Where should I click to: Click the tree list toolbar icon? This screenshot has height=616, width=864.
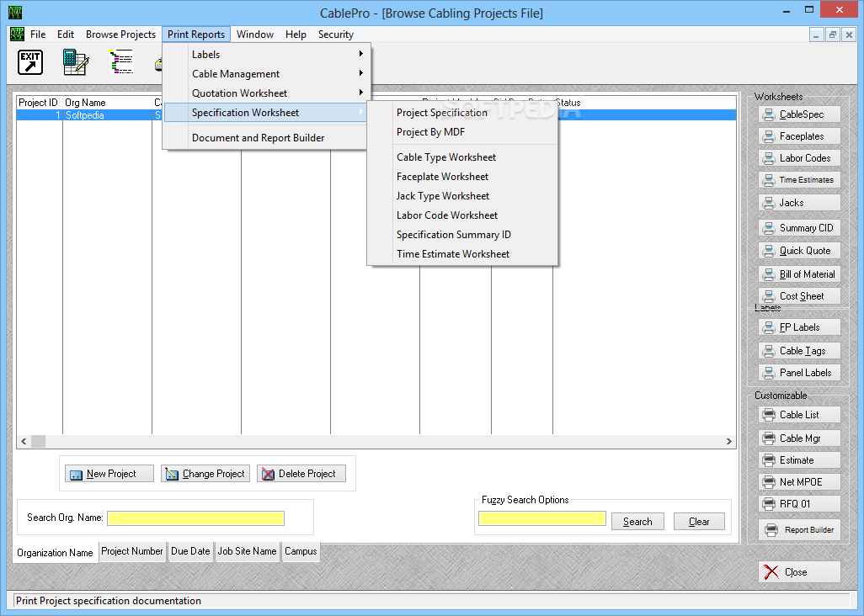tap(121, 61)
